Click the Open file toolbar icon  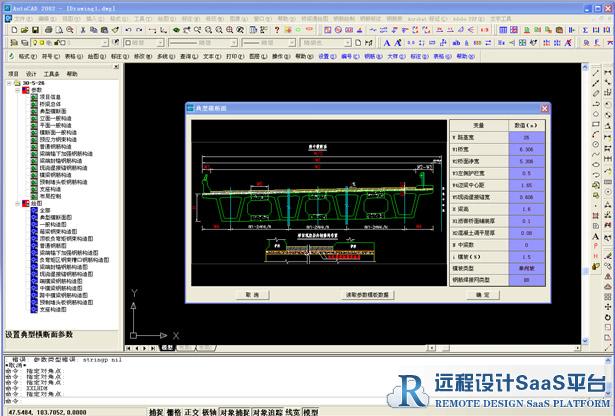tap(23, 30)
